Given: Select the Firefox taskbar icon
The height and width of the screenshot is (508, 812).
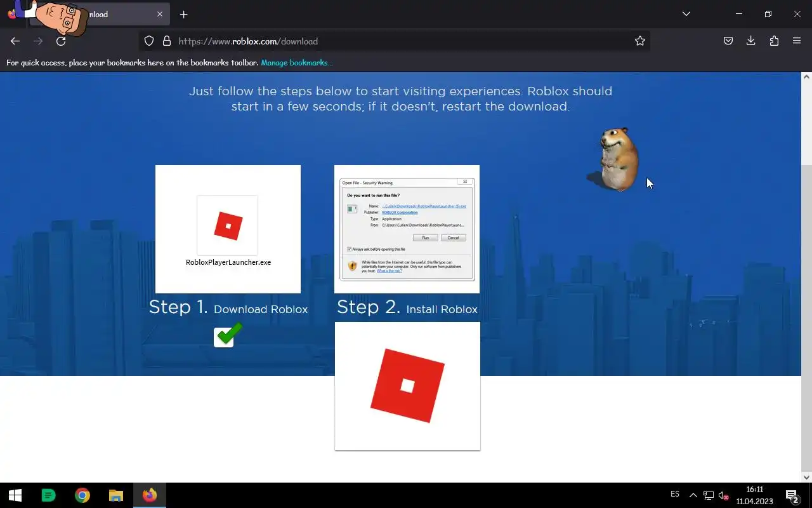Looking at the screenshot, I should (x=150, y=495).
